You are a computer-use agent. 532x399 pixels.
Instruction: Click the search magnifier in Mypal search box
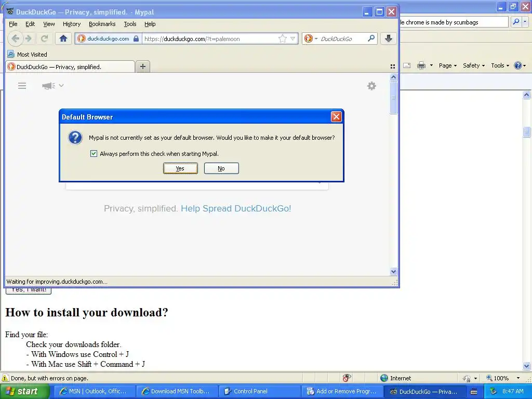click(x=371, y=38)
